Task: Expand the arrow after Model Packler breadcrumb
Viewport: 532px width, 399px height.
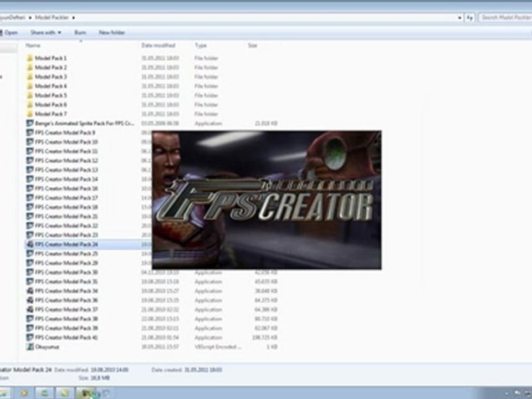Action: pyautogui.click(x=73, y=17)
